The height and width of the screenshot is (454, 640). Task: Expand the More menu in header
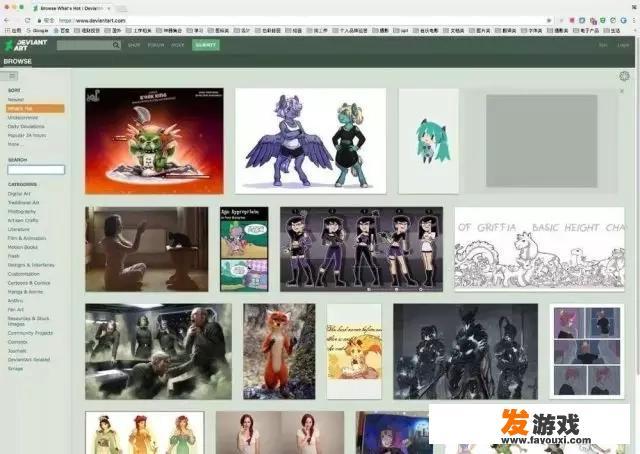click(178, 45)
